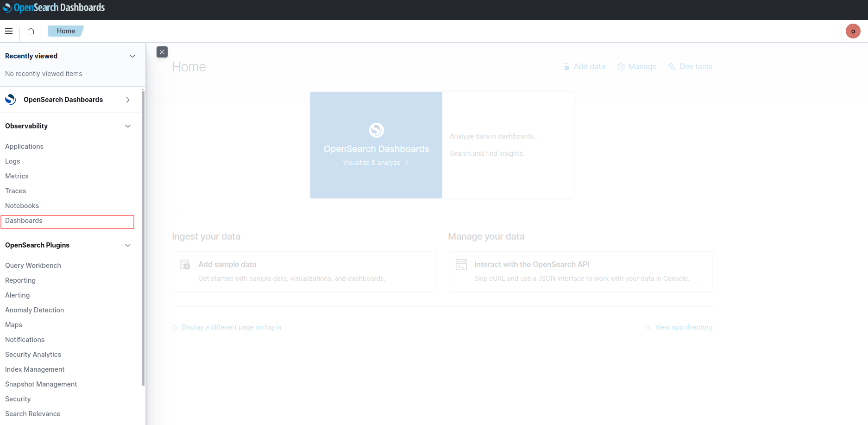Expand OpenSearch Dashboards sidebar group arrow
Image resolution: width=868 pixels, height=425 pixels.
(x=128, y=100)
